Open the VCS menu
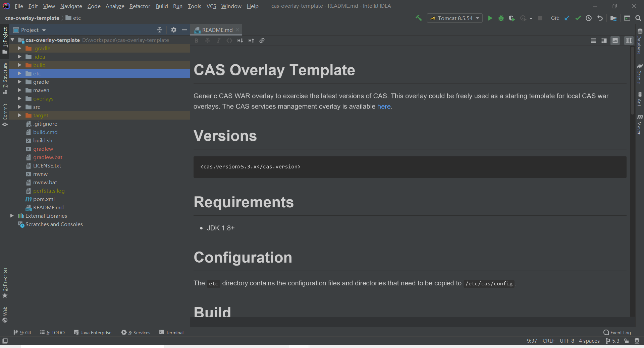The image size is (644, 348). click(211, 6)
